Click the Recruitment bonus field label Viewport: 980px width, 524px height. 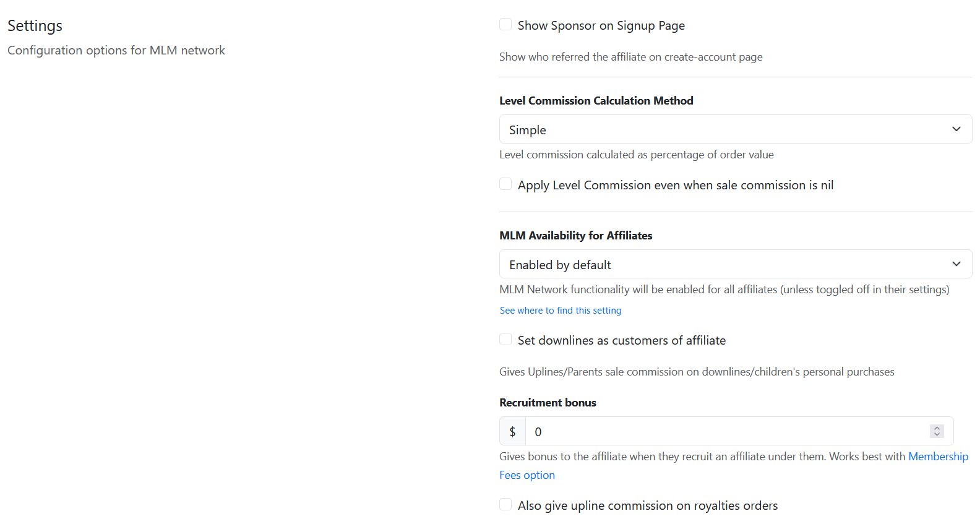[x=548, y=403]
